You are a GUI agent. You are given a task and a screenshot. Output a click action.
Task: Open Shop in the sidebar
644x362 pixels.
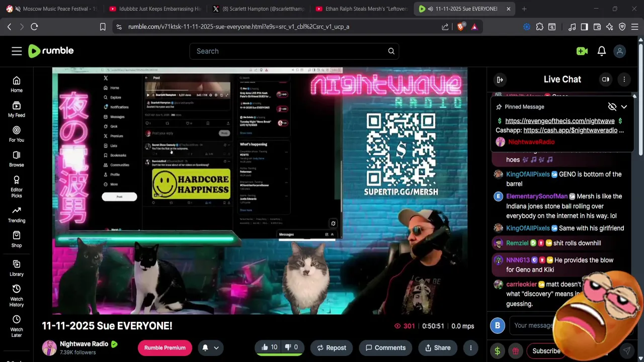pos(17,239)
